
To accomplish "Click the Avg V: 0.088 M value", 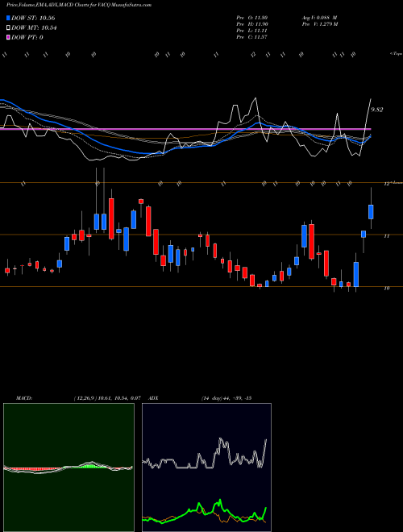I will (x=319, y=18).
